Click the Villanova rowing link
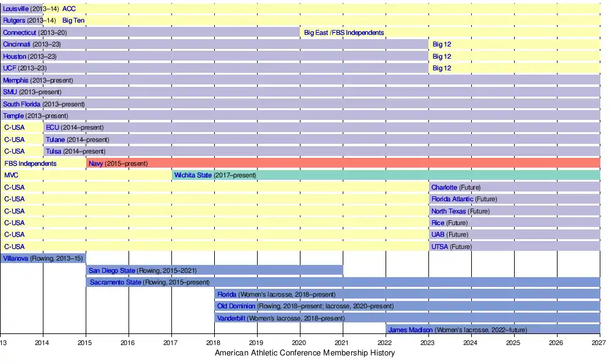The height and width of the screenshot is (364, 612). click(15, 258)
